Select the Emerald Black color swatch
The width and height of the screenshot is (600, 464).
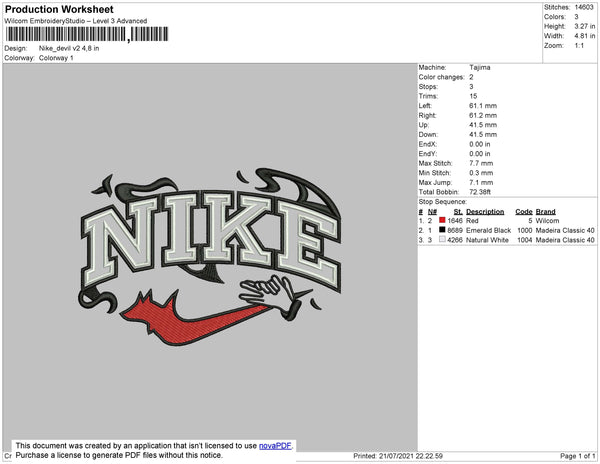(x=442, y=230)
